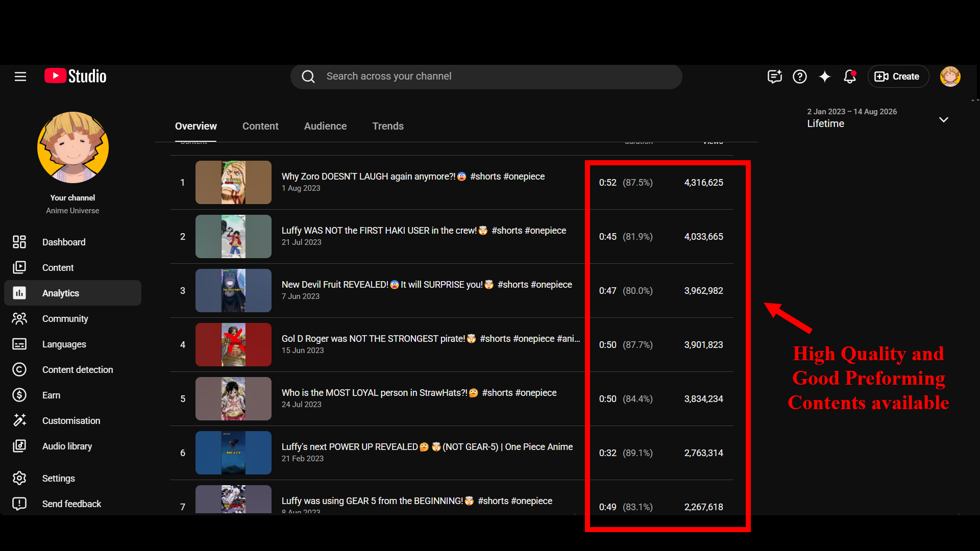980x551 pixels.
Task: Click the 0:50 (87.7%) duration cell
Action: tap(626, 345)
